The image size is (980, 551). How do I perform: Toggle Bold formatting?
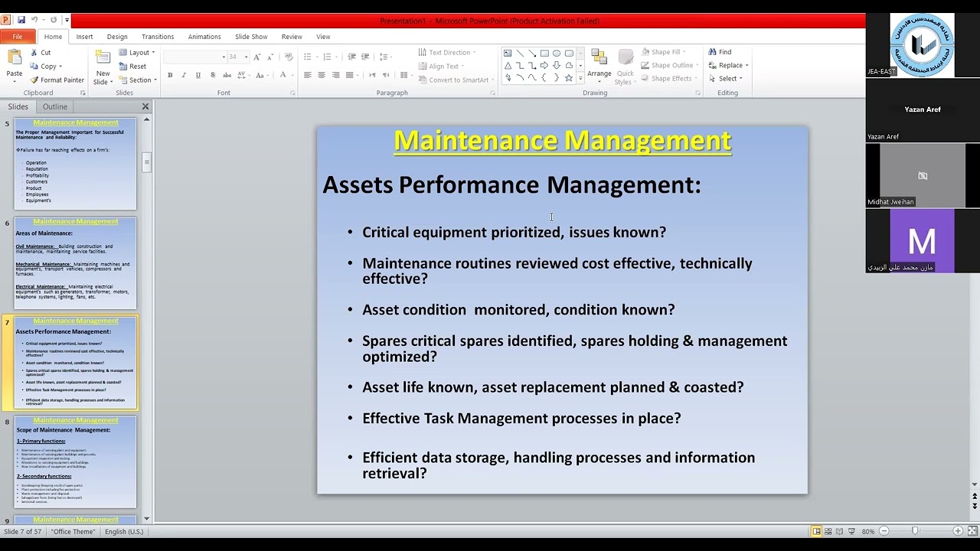170,75
